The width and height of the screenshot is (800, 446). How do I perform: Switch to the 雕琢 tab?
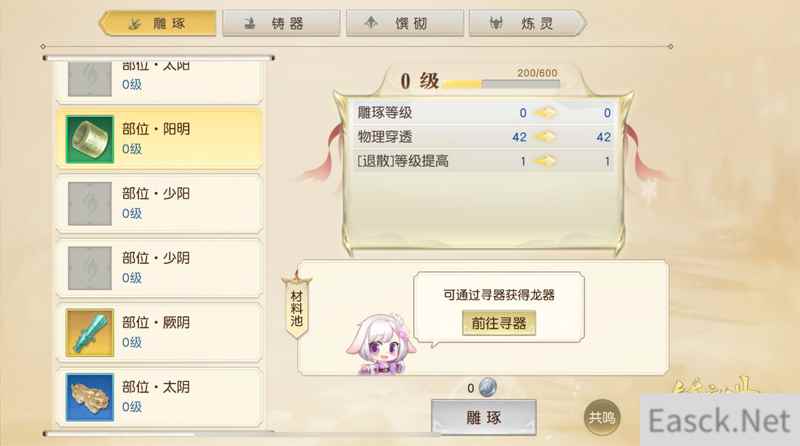coord(158,23)
